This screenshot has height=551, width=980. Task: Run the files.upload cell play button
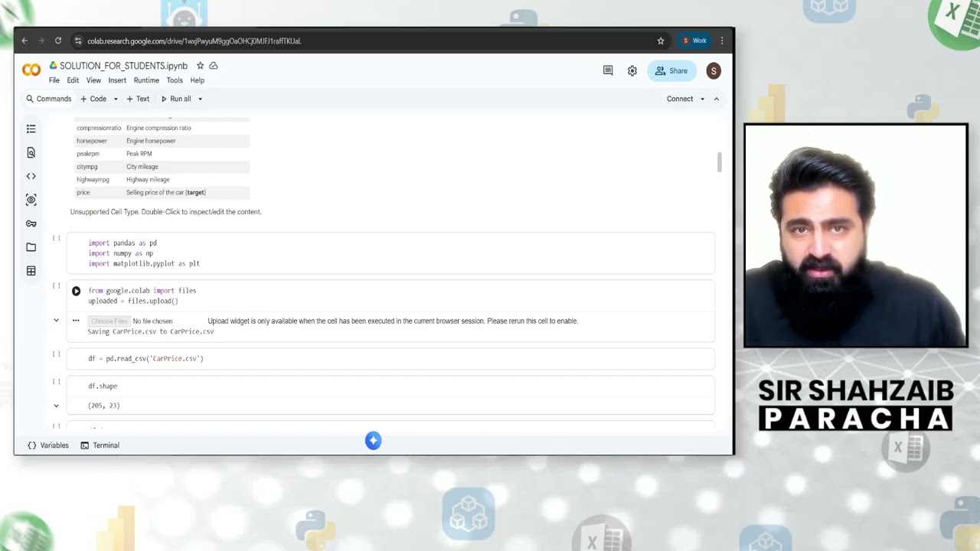(76, 291)
